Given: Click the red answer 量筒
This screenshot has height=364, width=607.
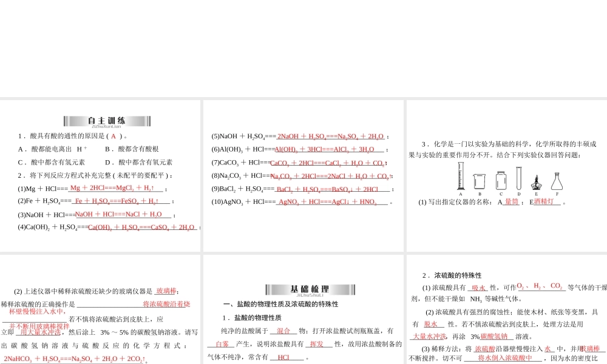Looking at the screenshot, I should click(511, 201).
